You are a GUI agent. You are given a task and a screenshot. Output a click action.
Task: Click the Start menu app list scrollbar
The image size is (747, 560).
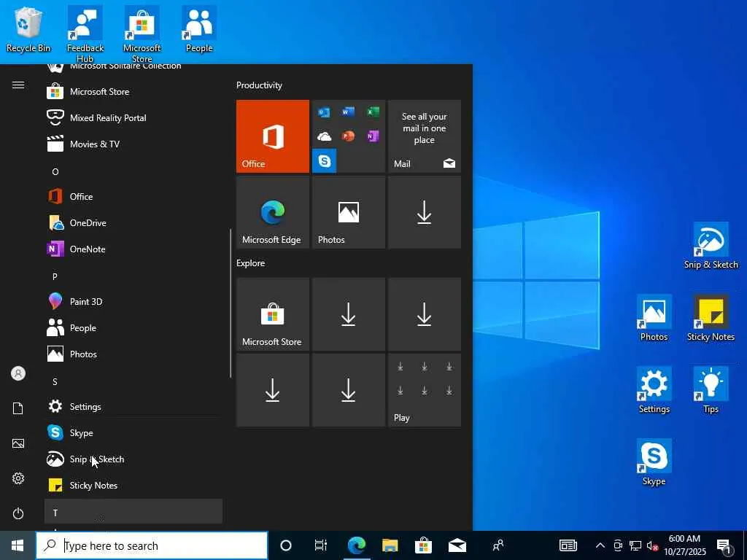point(231,303)
